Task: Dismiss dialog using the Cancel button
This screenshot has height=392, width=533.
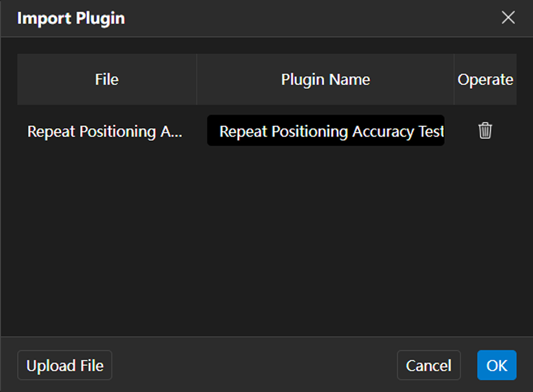Action: point(428,365)
